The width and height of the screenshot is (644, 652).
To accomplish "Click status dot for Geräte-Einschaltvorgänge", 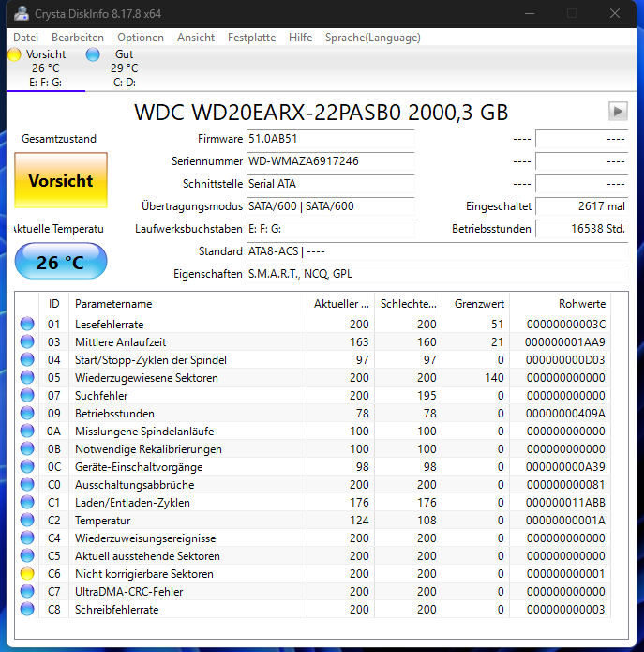I will pyautogui.click(x=27, y=466).
